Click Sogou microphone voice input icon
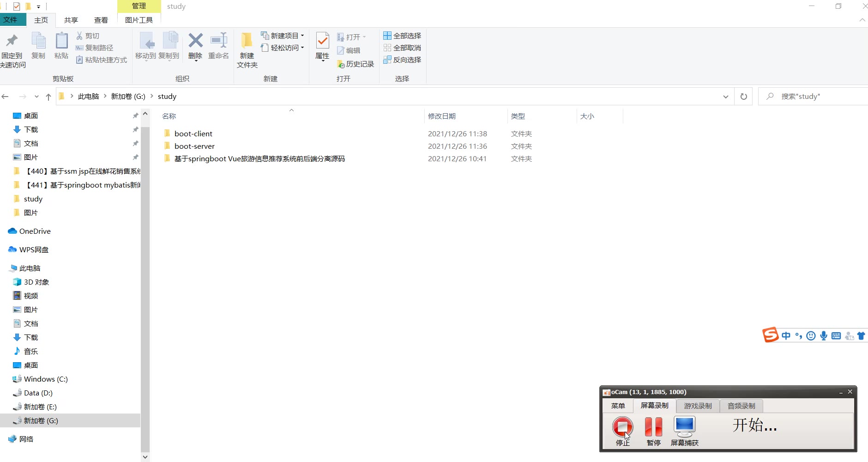The image size is (868, 462). point(823,336)
